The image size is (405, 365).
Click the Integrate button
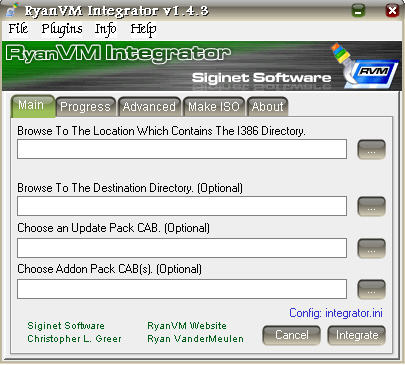click(357, 335)
